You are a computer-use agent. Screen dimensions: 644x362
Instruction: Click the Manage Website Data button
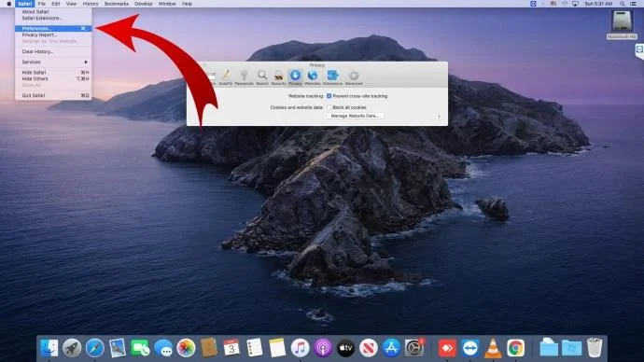tap(356, 116)
